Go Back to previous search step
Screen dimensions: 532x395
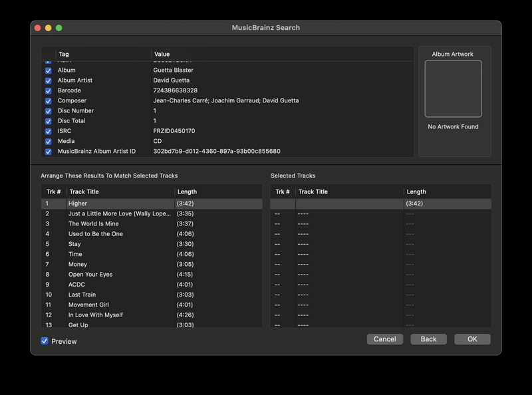click(428, 339)
